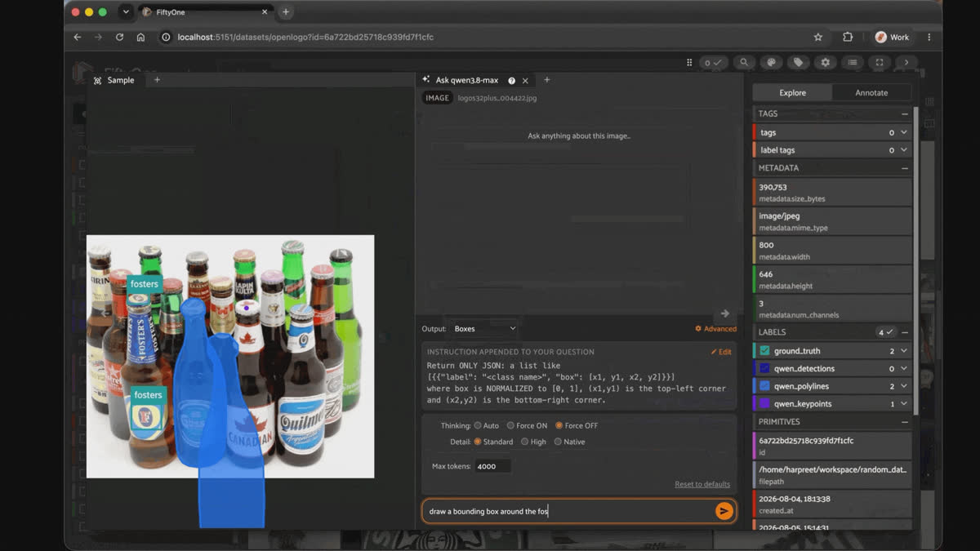Open display options gear icon
This screenshot has height=551, width=980.
coord(825,62)
